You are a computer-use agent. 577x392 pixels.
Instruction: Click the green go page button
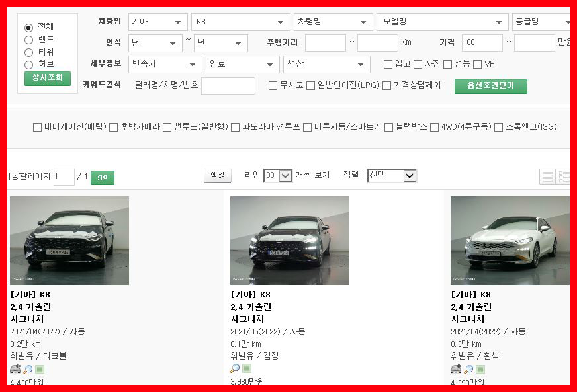pyautogui.click(x=103, y=177)
